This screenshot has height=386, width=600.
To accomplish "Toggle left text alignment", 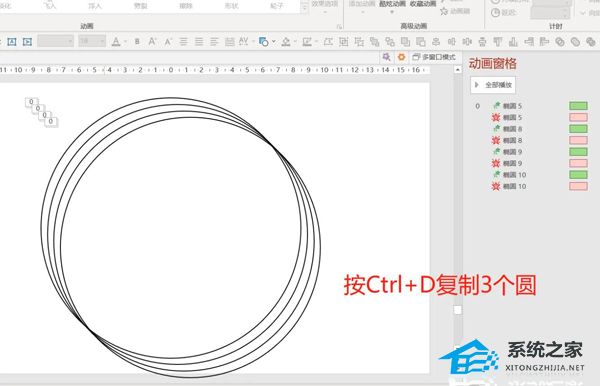I will click(214, 41).
